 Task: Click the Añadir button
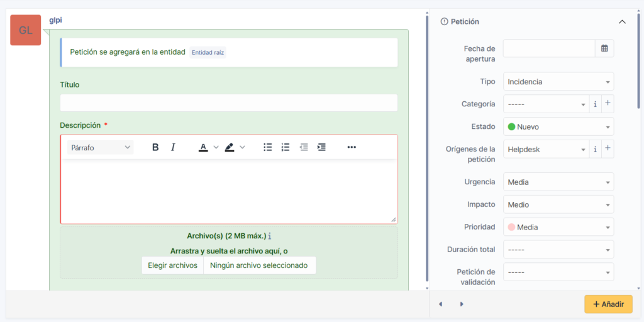[608, 304]
